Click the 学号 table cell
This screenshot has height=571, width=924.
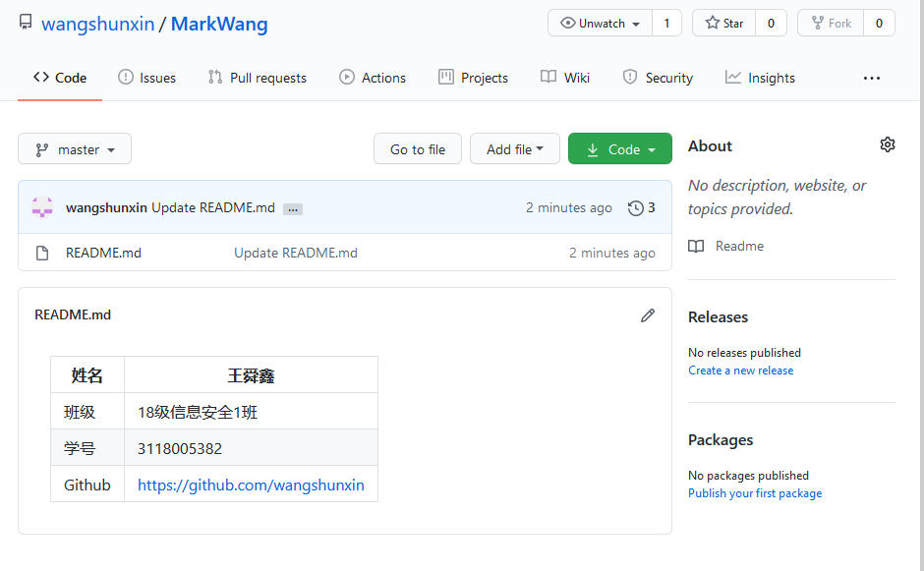coord(87,448)
